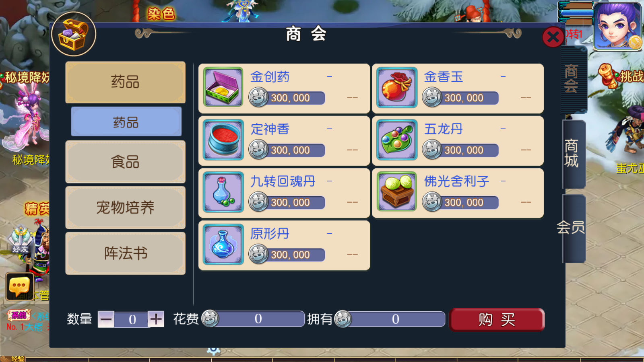Select the 九转回魂丹 potion bottle icon
The height and width of the screenshot is (362, 644).
(x=223, y=191)
